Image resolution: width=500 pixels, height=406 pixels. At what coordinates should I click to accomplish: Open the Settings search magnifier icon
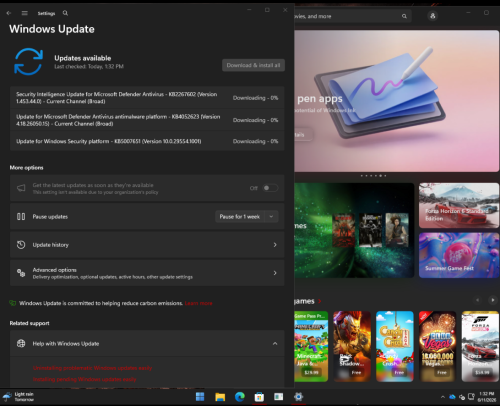pyautogui.click(x=65, y=13)
